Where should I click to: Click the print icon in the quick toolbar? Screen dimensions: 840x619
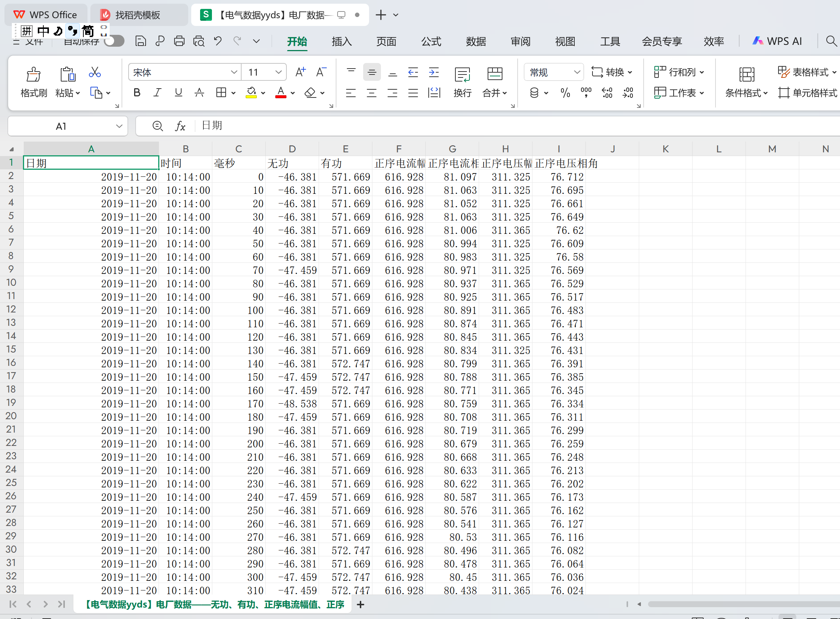(x=179, y=41)
